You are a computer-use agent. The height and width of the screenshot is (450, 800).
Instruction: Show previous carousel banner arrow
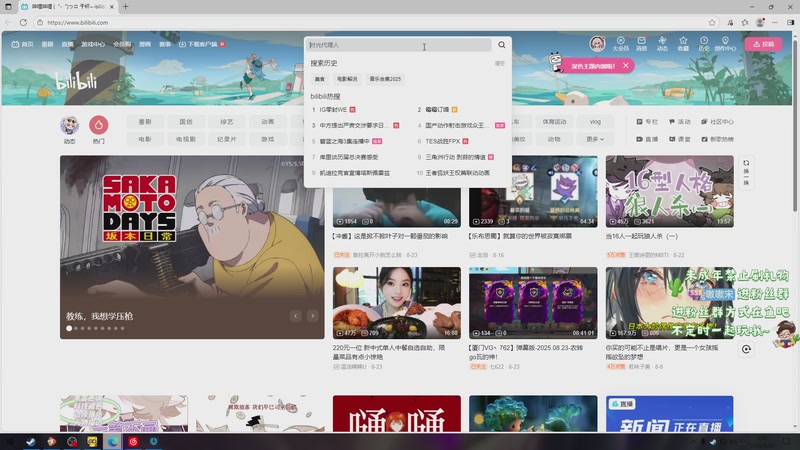pos(295,316)
